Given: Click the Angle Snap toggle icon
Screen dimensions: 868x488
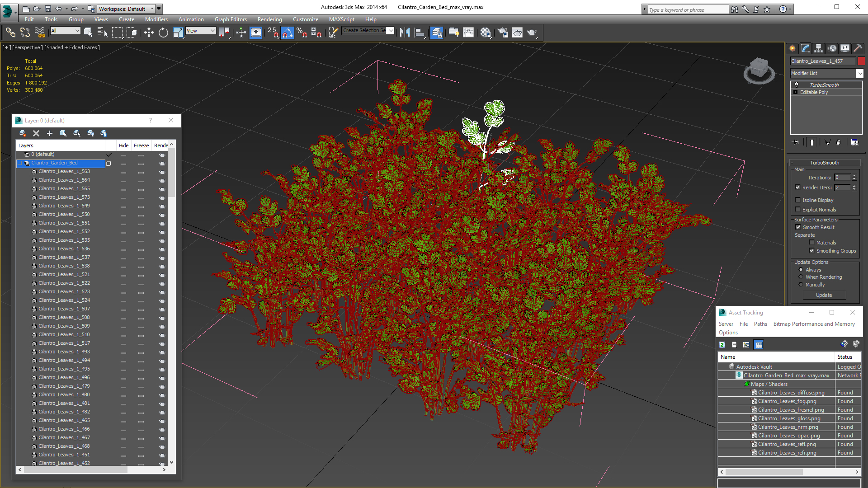Looking at the screenshot, I should pos(287,32).
